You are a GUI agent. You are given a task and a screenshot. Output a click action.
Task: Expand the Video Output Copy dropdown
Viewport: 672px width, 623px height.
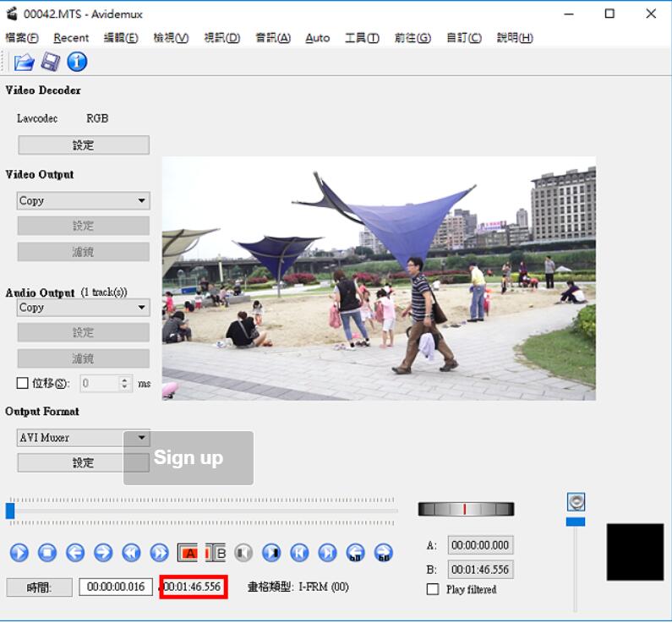tap(84, 200)
